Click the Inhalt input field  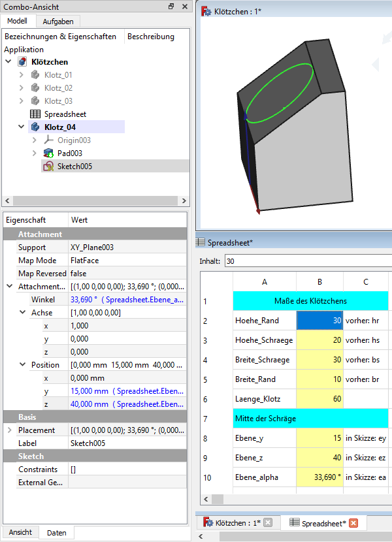click(x=307, y=261)
